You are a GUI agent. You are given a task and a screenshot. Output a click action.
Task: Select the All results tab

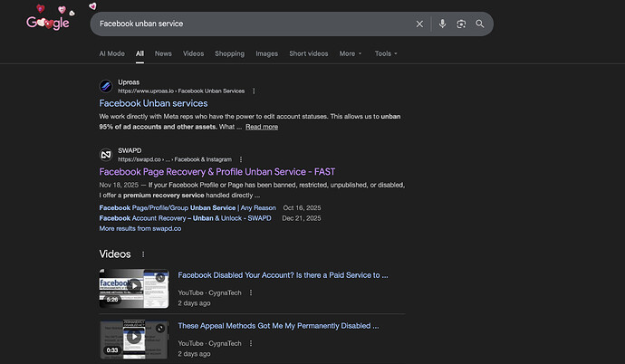(x=139, y=53)
